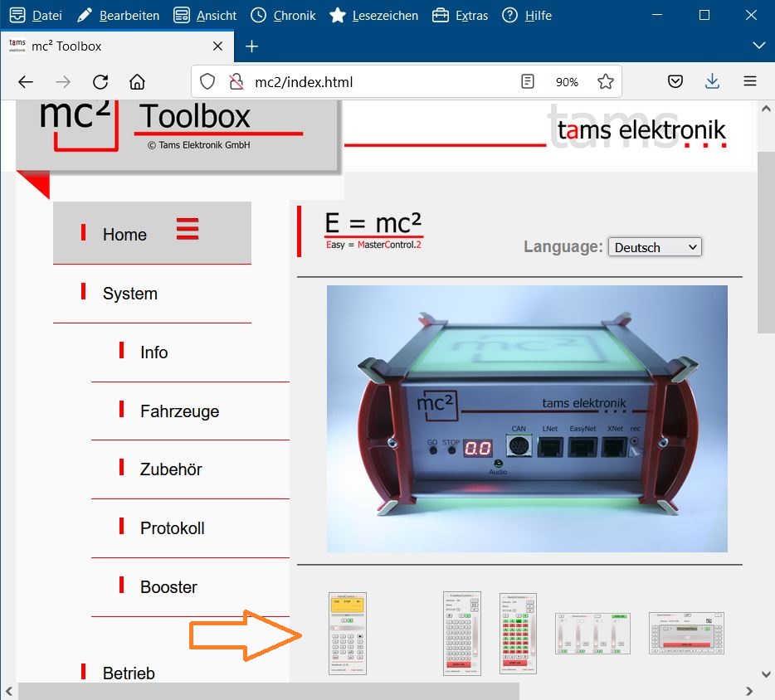Show insecure connection padlock info

coord(236,81)
